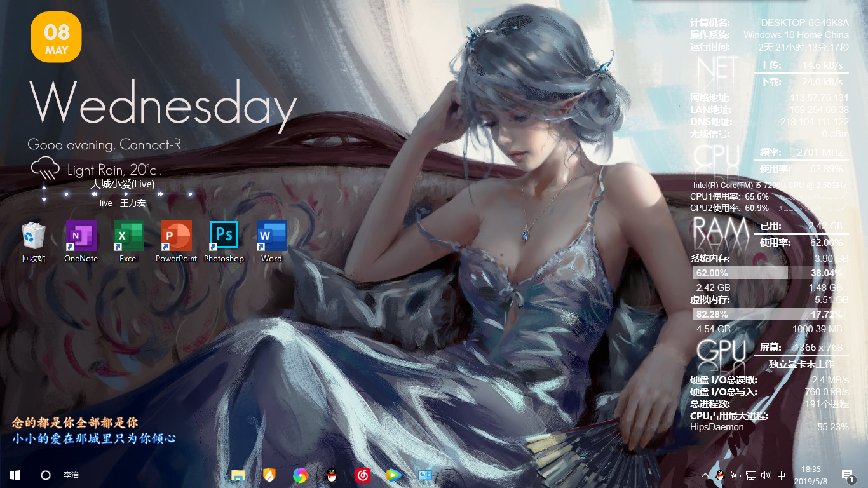Click the CPU frequency value 2701 MHz
Image resolution: width=868 pixels, height=488 pixels.
[820, 152]
